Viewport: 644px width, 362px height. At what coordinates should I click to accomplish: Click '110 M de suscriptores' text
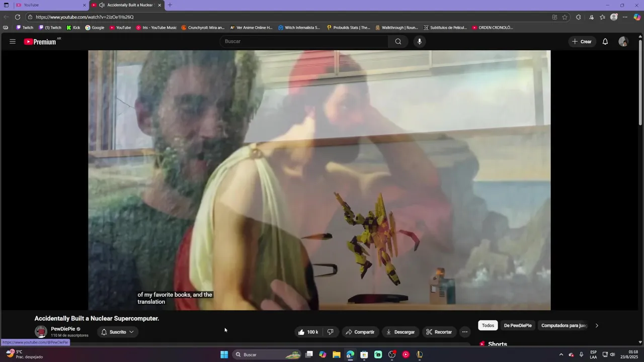(x=69, y=335)
